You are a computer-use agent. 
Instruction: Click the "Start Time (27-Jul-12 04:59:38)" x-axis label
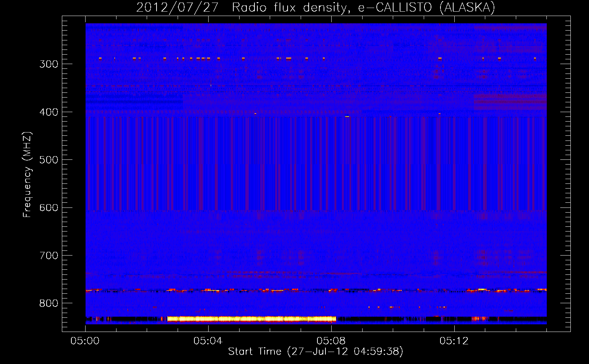click(x=316, y=352)
